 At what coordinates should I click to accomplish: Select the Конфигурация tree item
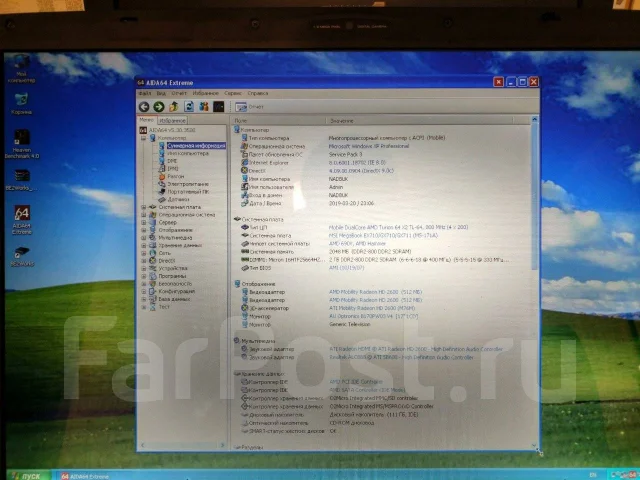point(176,291)
